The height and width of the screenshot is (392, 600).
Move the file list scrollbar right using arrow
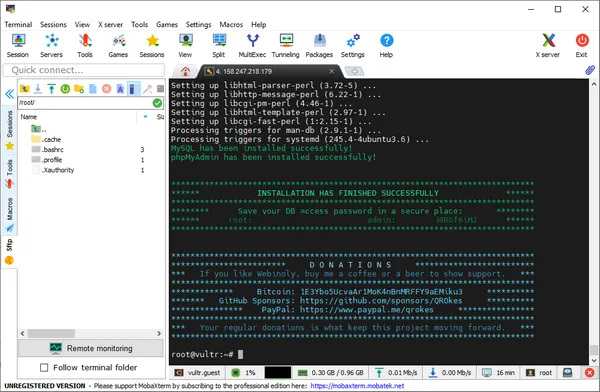[x=159, y=333]
